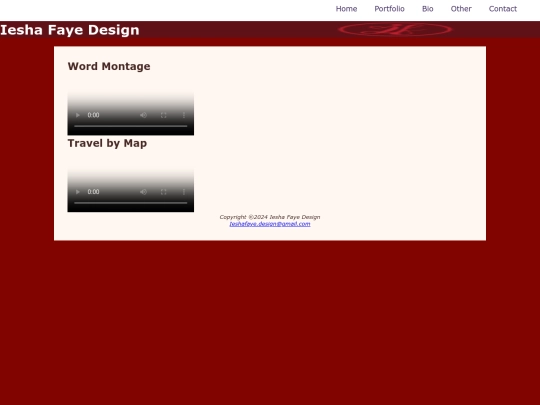The height and width of the screenshot is (405, 540).
Task: Click the 0:00 time on Travel by Map video
Action: pyautogui.click(x=93, y=192)
